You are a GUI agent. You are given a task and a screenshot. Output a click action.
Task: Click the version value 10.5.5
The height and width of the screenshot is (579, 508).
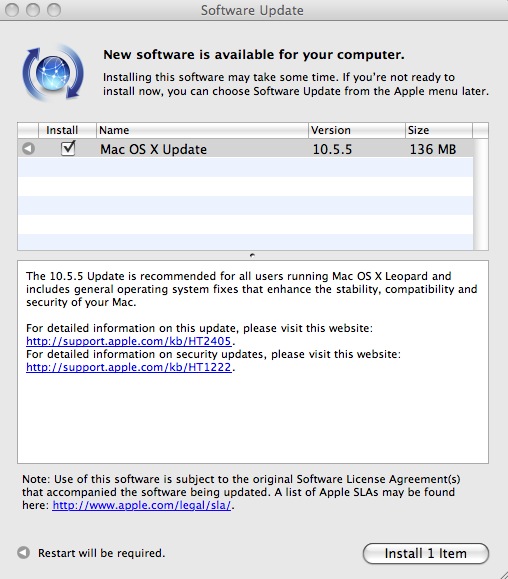pos(332,149)
